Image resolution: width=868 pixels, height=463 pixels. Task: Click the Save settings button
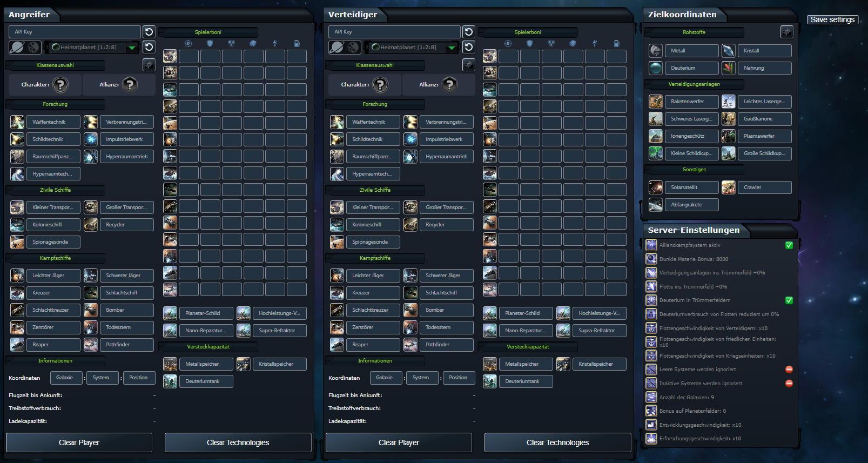pos(833,19)
